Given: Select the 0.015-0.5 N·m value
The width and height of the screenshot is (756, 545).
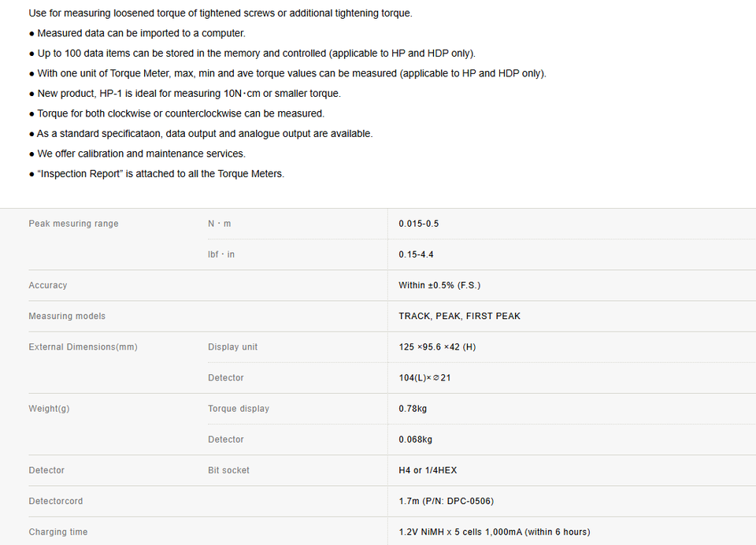Looking at the screenshot, I should 418,224.
